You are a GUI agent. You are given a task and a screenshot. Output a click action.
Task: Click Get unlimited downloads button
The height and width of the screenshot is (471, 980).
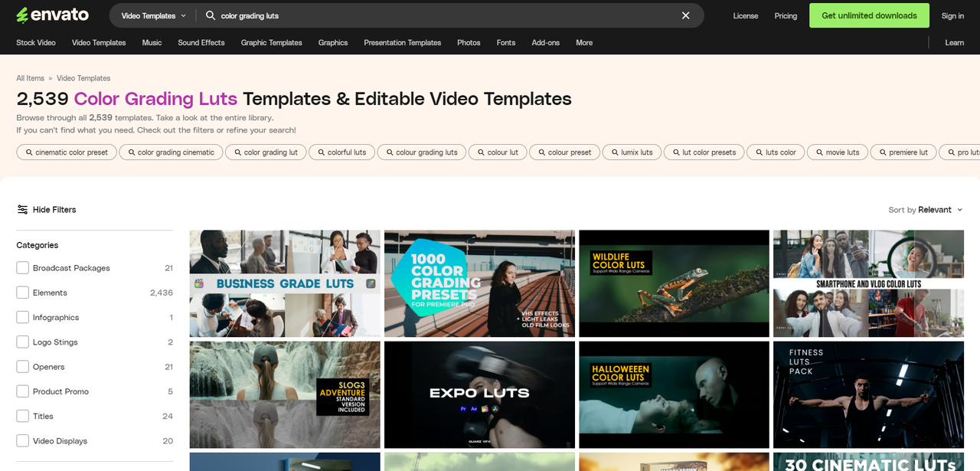[x=869, y=15]
